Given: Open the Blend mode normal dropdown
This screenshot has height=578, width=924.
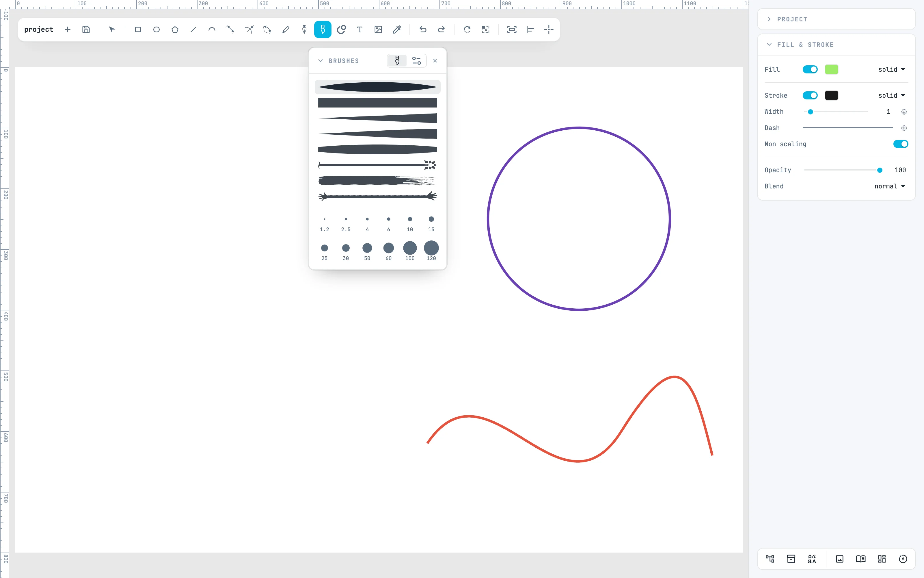Looking at the screenshot, I should coord(890,186).
